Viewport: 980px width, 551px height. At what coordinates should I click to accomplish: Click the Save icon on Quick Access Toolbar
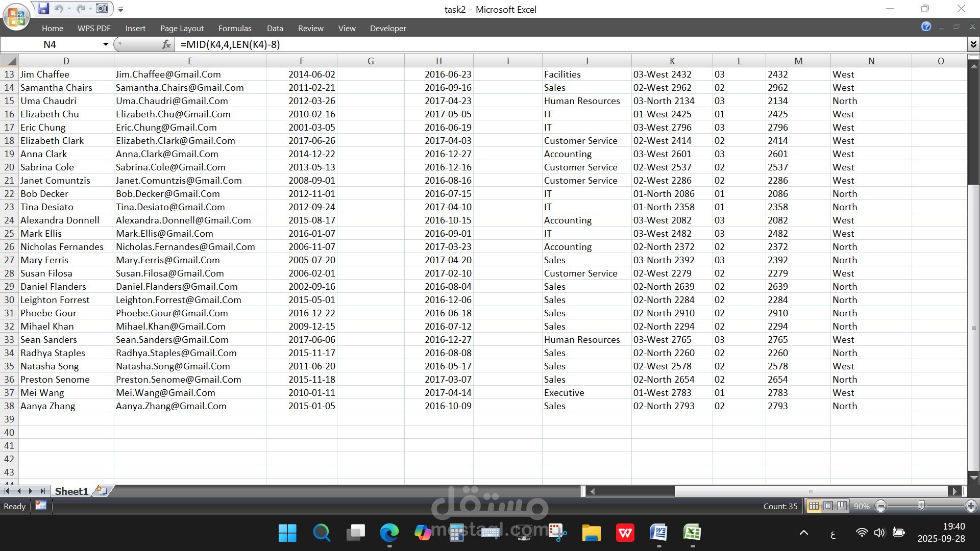coord(43,8)
